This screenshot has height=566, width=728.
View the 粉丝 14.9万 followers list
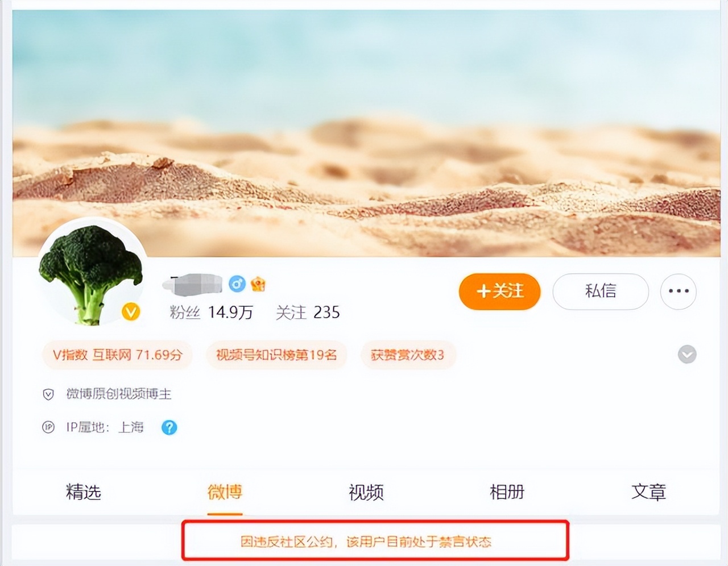(x=211, y=313)
